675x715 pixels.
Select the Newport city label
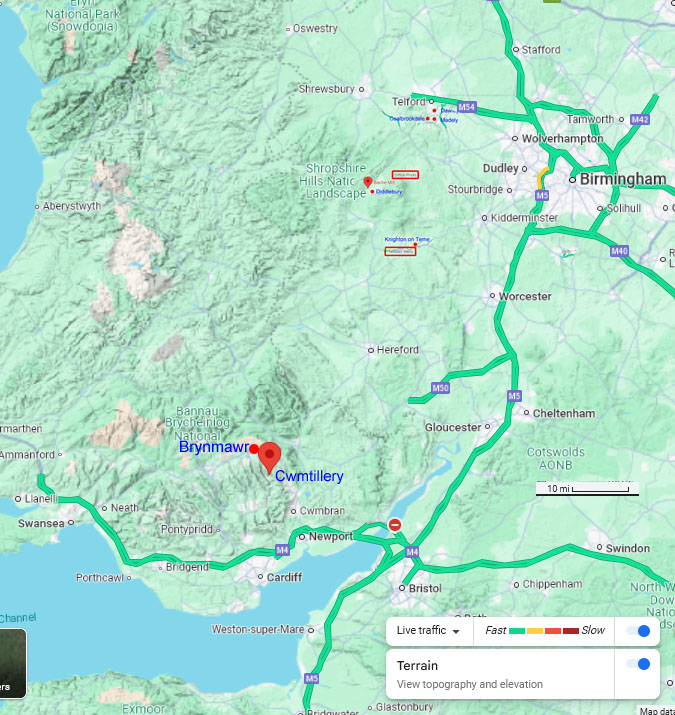(x=331, y=536)
